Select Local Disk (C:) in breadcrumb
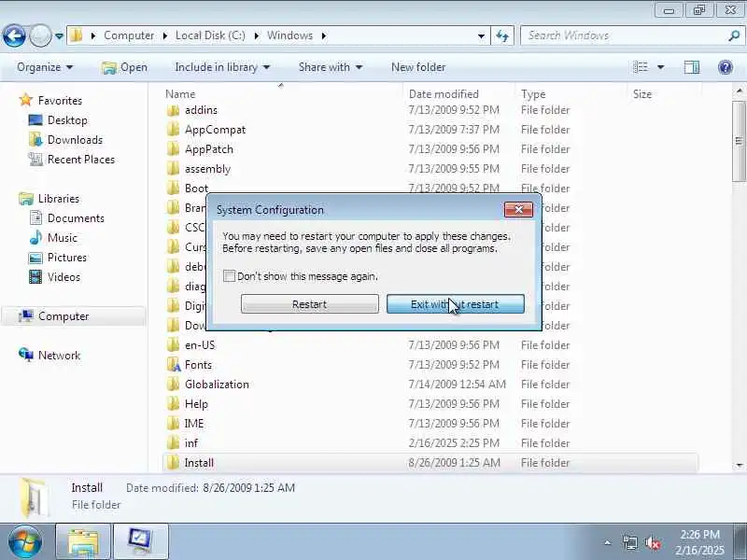 tap(210, 35)
